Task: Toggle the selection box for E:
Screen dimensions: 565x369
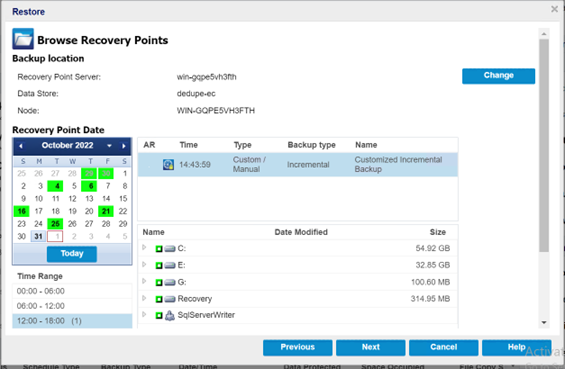Action: (x=159, y=265)
